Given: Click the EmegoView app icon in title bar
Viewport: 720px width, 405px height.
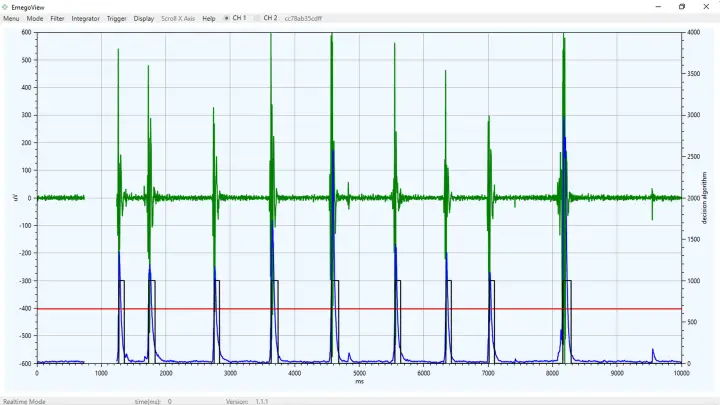Looking at the screenshot, I should tap(5, 7).
